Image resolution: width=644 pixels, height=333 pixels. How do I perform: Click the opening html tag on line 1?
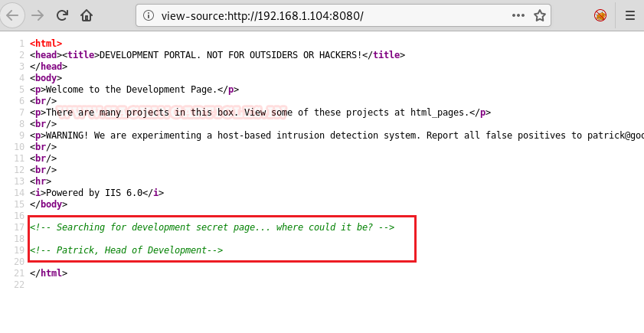46,44
